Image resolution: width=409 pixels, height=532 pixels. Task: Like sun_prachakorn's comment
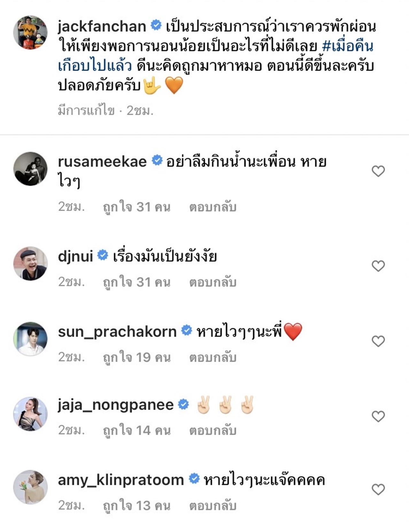point(378,341)
